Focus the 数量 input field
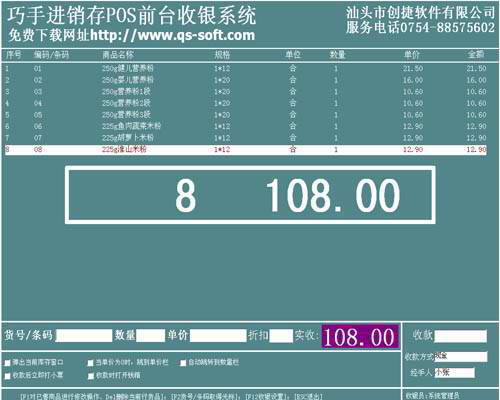Image resolution: width=500 pixels, height=400 pixels. coord(150,336)
